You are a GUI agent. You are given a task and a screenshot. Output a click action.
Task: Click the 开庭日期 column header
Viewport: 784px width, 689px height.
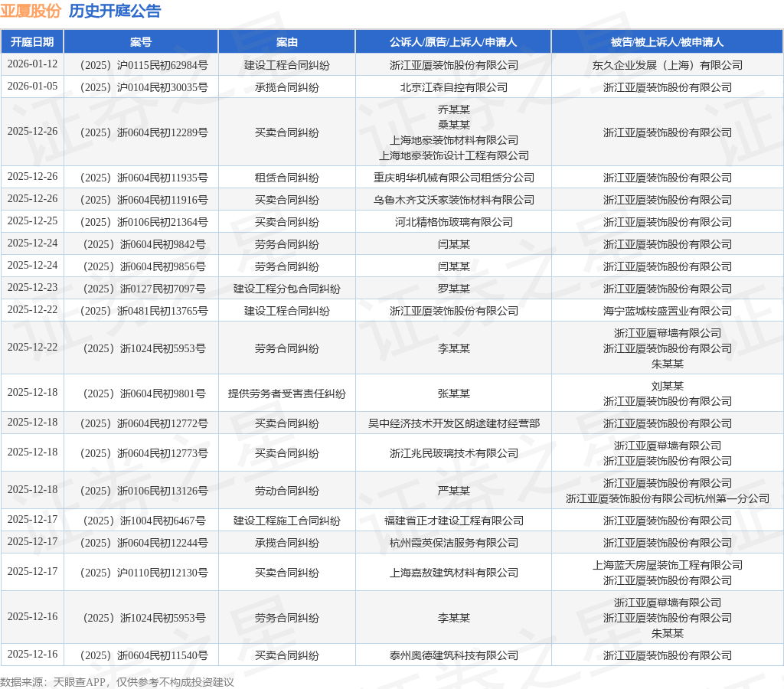pyautogui.click(x=32, y=42)
